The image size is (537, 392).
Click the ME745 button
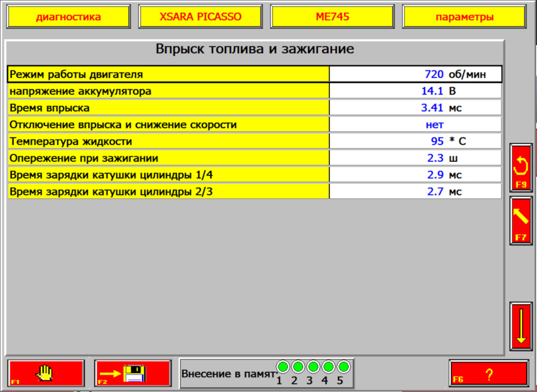[332, 16]
